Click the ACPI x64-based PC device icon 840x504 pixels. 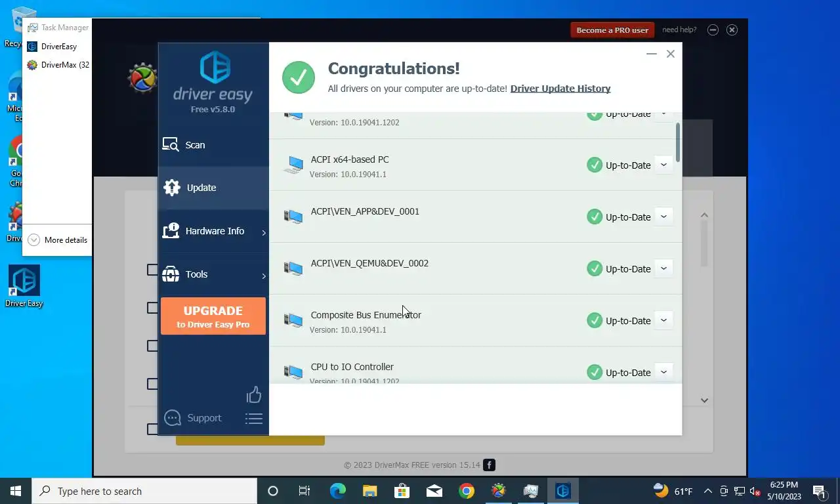pyautogui.click(x=293, y=165)
